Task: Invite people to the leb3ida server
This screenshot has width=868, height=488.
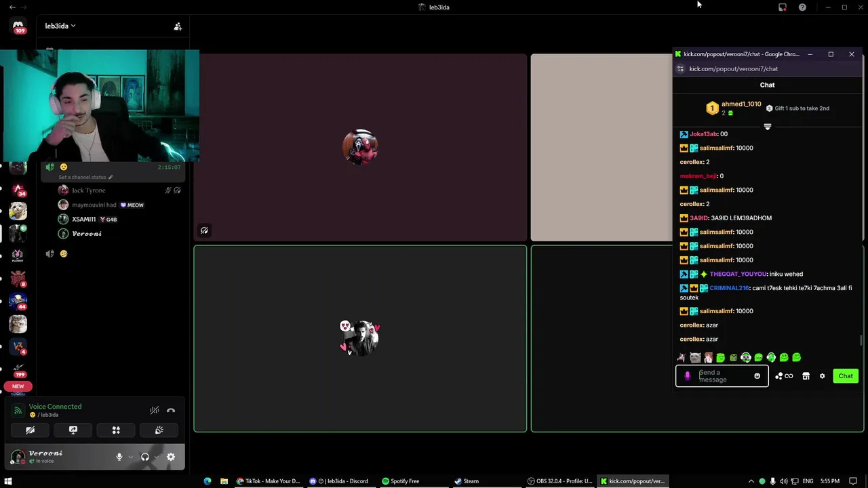Action: point(178,26)
